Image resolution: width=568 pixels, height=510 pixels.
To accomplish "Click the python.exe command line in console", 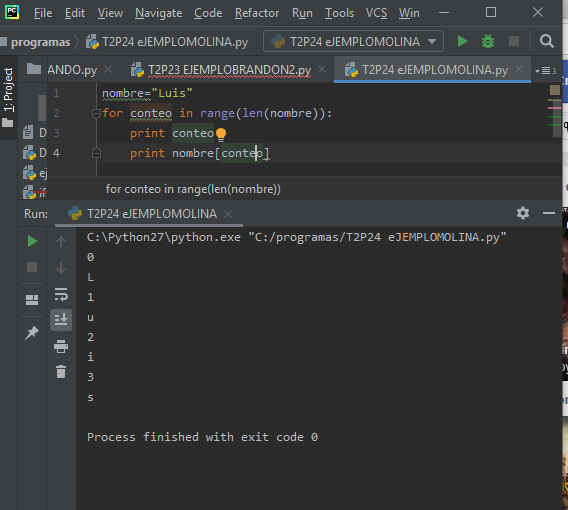I will coord(296,238).
